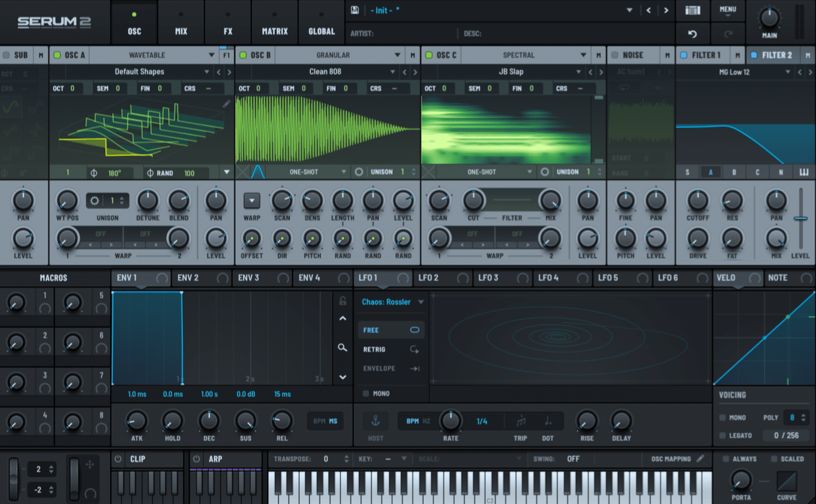This screenshot has width=816, height=504.
Task: Open the Clean 808 sample dropdown
Action: click(x=325, y=71)
